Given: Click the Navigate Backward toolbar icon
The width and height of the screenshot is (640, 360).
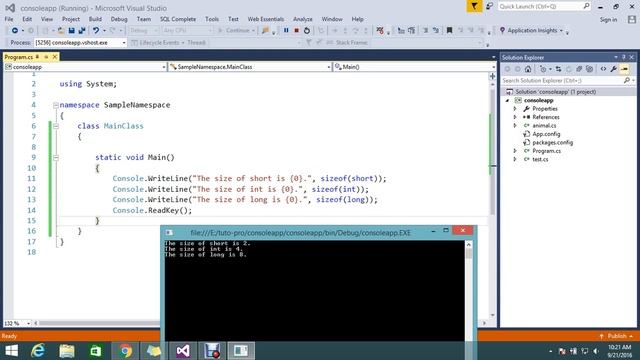Looking at the screenshot, I should click(15, 31).
